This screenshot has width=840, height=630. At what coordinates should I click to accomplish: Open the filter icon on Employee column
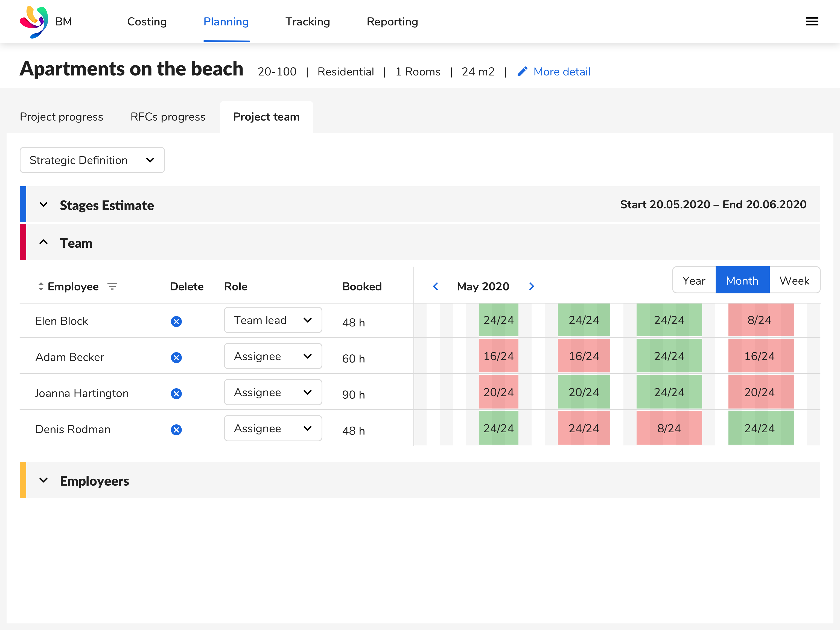[x=113, y=286]
